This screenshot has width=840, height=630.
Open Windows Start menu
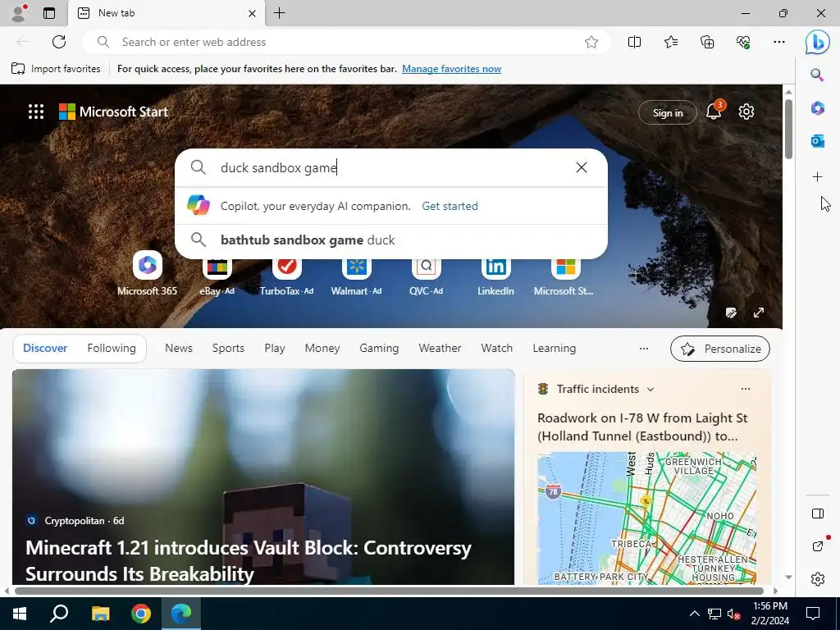tap(20, 614)
